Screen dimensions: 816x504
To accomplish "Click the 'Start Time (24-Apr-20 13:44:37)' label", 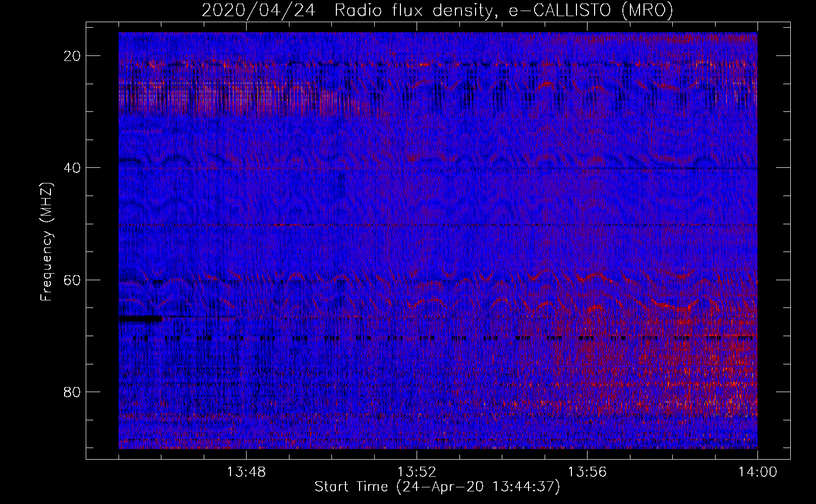I will 437,487.
